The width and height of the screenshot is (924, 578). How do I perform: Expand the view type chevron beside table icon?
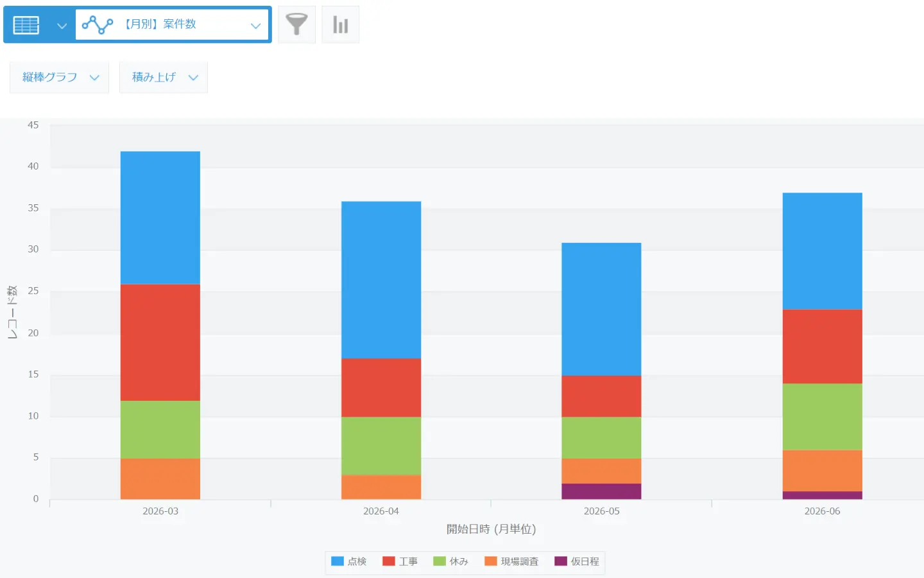(x=62, y=26)
